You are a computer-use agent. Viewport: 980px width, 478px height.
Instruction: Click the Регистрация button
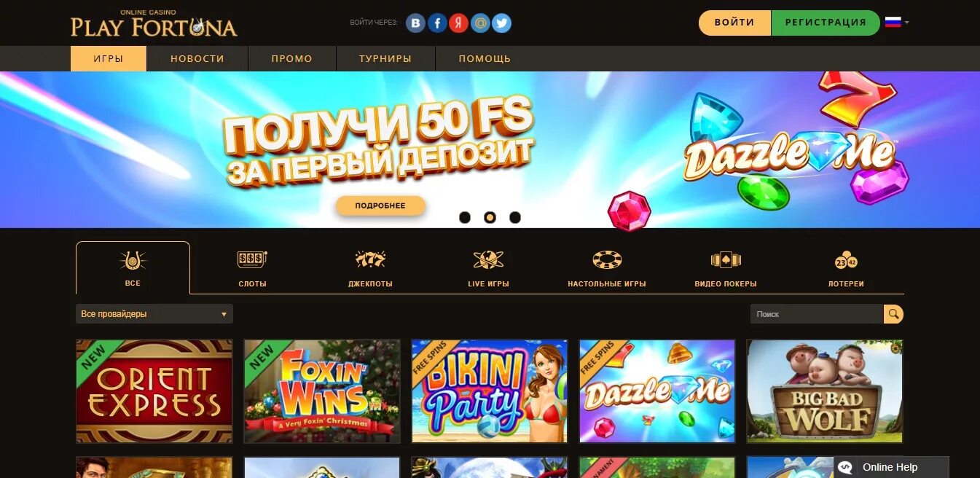coord(826,23)
